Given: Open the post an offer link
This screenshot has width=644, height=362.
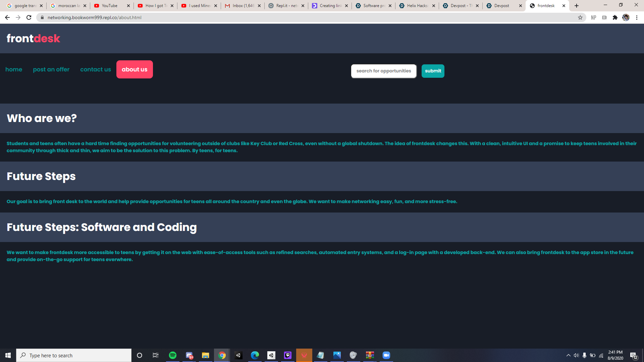Looking at the screenshot, I should pos(51,69).
